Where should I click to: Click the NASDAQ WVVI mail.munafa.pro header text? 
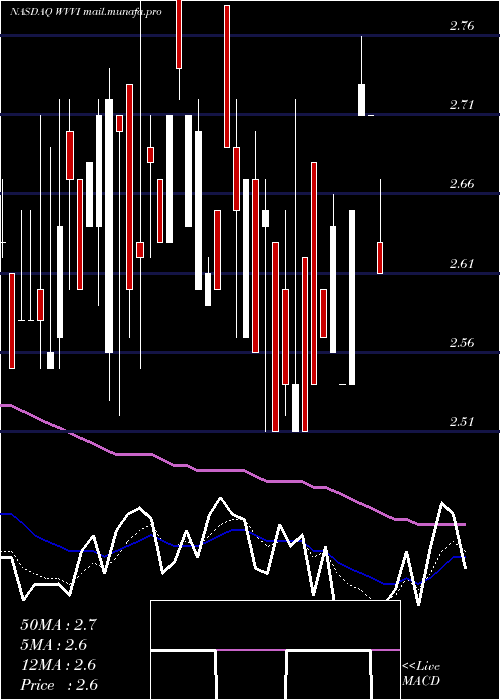pos(85,12)
